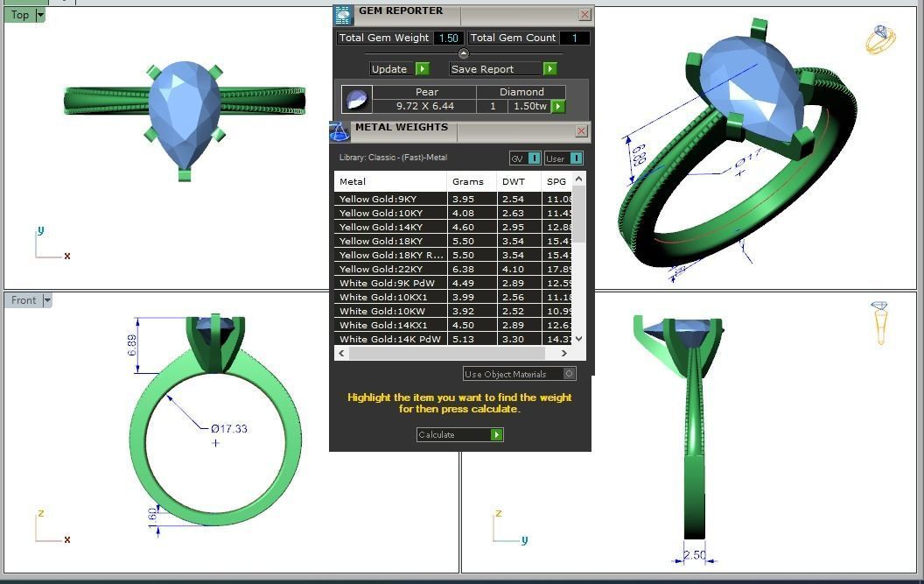Click the Update button
The width and height of the screenshot is (924, 584).
400,69
